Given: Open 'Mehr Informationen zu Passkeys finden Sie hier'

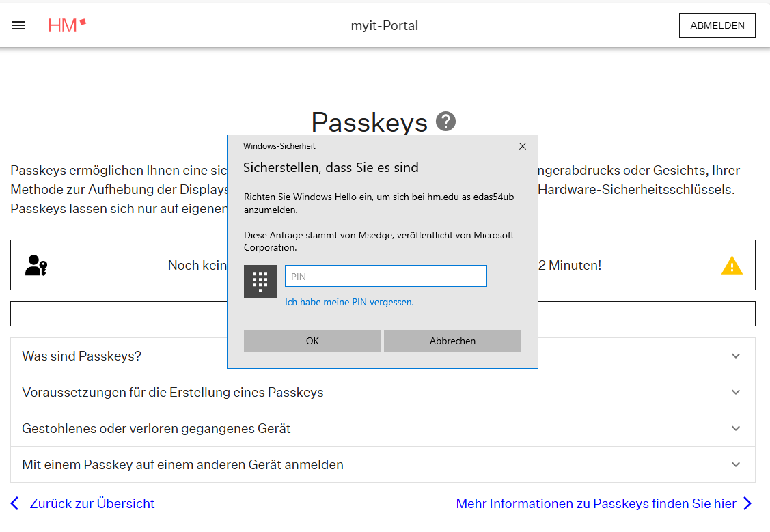Looking at the screenshot, I should pos(596,503).
